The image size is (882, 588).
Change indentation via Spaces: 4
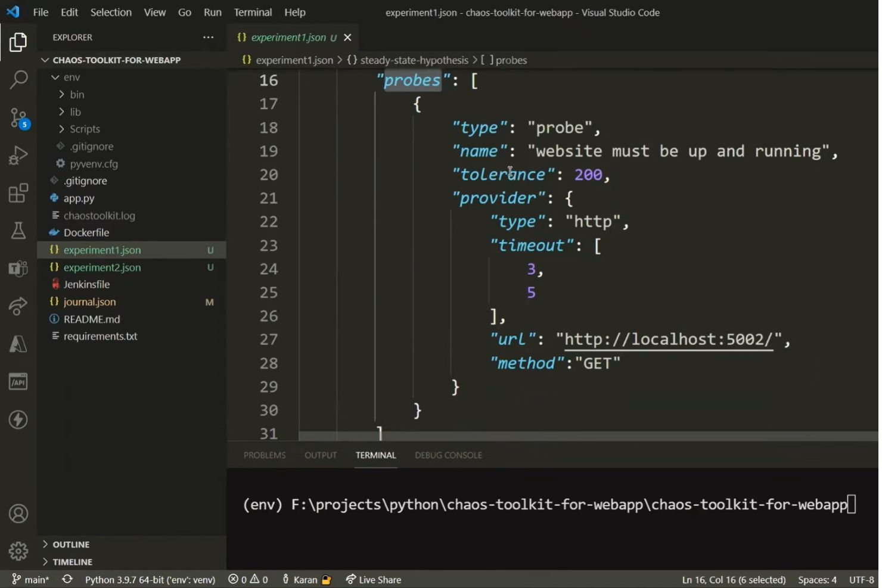[x=817, y=580]
